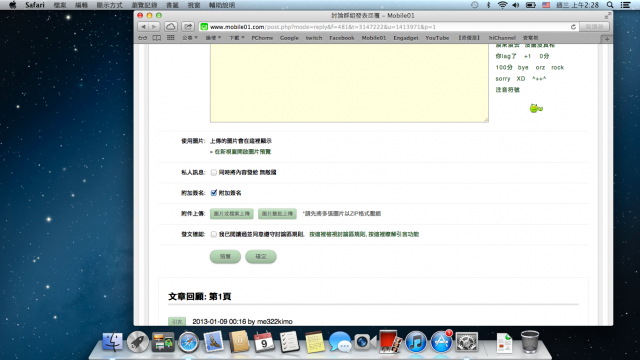
Task: Open Notes yellow pad in Dock
Action: 315,342
